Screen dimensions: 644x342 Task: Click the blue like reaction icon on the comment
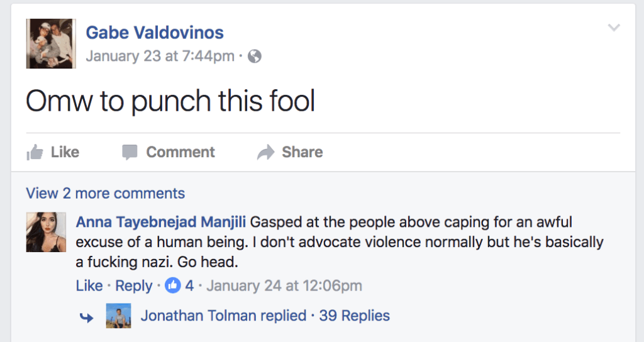(172, 285)
